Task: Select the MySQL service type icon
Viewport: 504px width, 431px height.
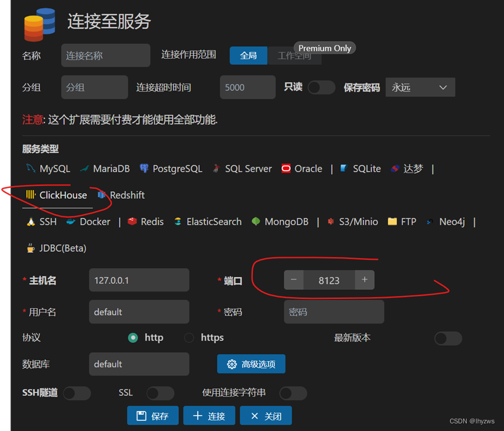Action: tap(30, 168)
